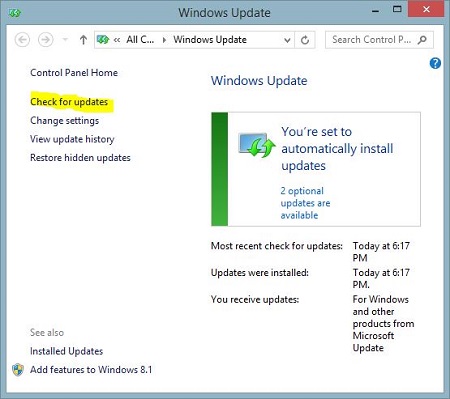
Task: Refresh the Windows Update page
Action: [305, 40]
